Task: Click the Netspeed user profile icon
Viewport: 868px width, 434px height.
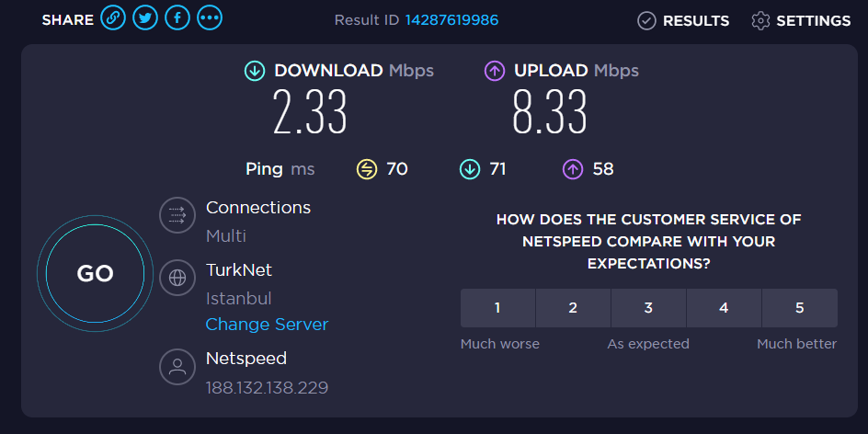Action: [x=177, y=366]
